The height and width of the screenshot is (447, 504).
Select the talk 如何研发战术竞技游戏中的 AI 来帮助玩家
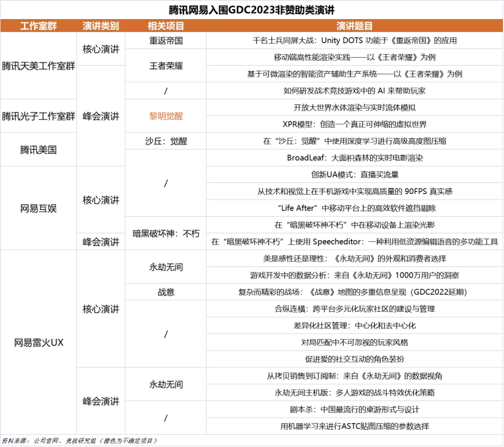click(355, 91)
